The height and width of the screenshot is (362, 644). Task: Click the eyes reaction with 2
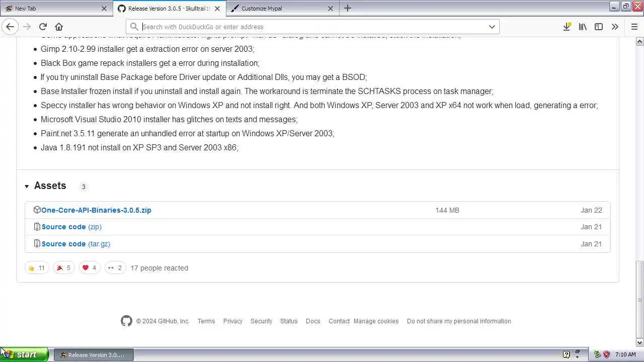(115, 268)
